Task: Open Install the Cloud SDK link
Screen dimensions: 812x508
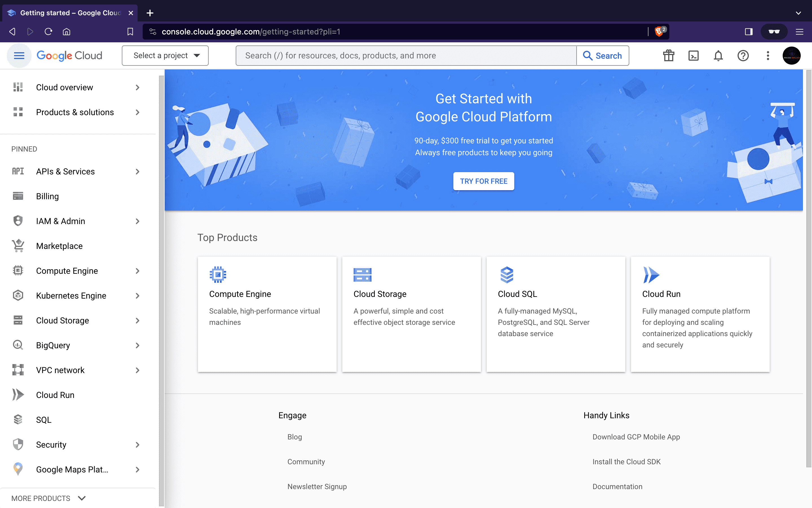Action: (x=626, y=462)
